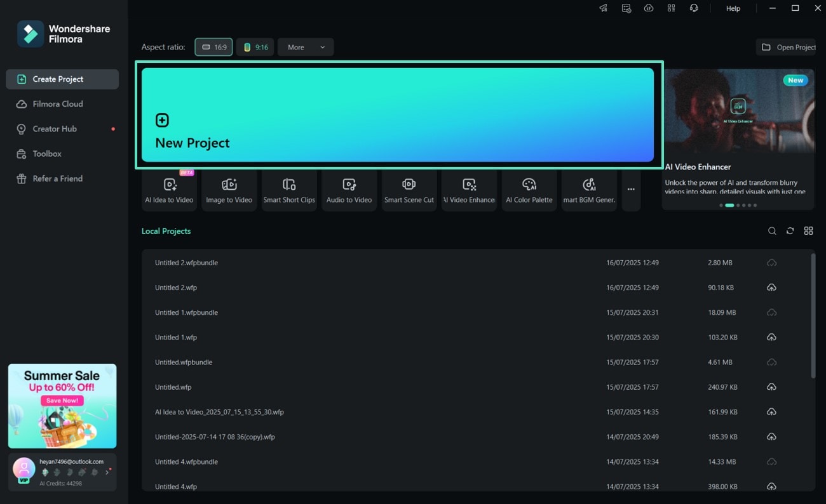
Task: Click cloud icon for Untitled 2.wfpbundle
Action: click(771, 263)
